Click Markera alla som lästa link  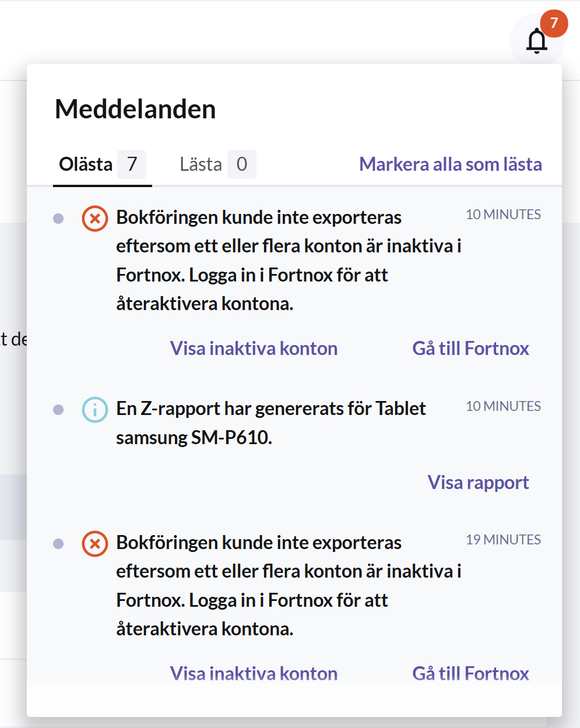point(451,164)
